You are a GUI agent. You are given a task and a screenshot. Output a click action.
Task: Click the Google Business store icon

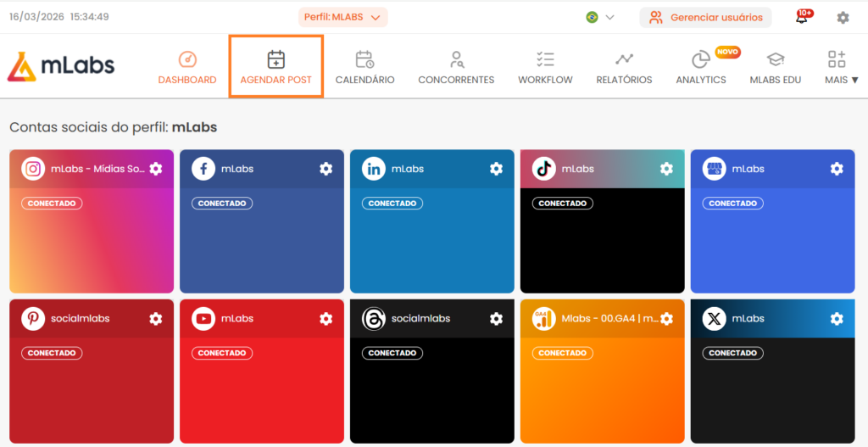tap(714, 169)
